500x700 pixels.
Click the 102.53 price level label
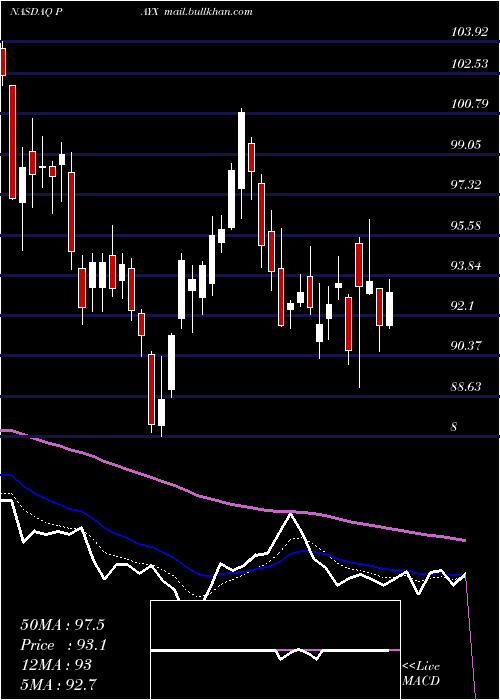[x=470, y=64]
